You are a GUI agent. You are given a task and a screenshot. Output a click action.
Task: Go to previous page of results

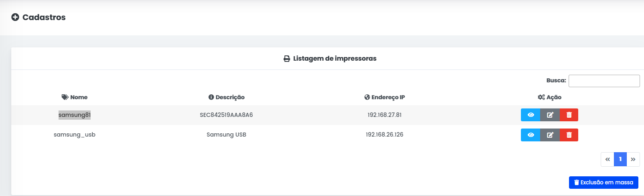point(608,159)
